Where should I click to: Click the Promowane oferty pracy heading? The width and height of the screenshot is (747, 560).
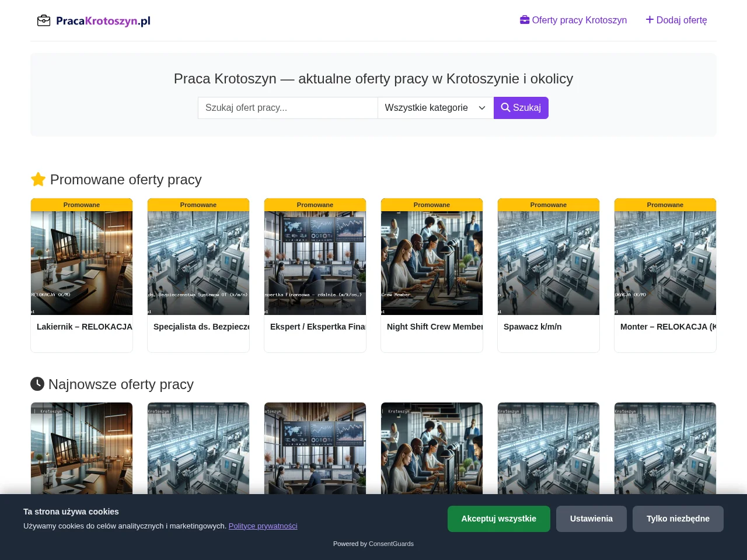pyautogui.click(x=126, y=180)
